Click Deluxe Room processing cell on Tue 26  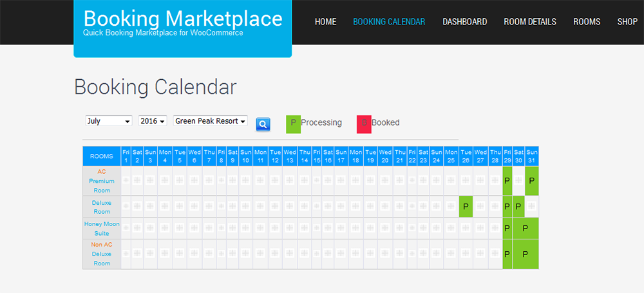[466, 206]
